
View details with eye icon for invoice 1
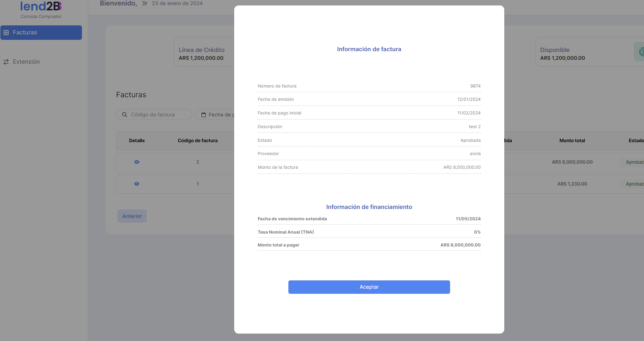[x=137, y=184]
